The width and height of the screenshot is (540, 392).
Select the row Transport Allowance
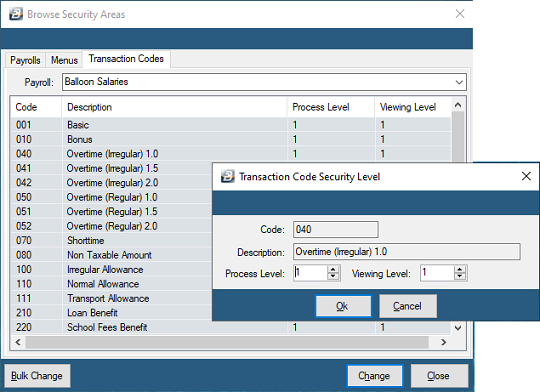point(111,298)
